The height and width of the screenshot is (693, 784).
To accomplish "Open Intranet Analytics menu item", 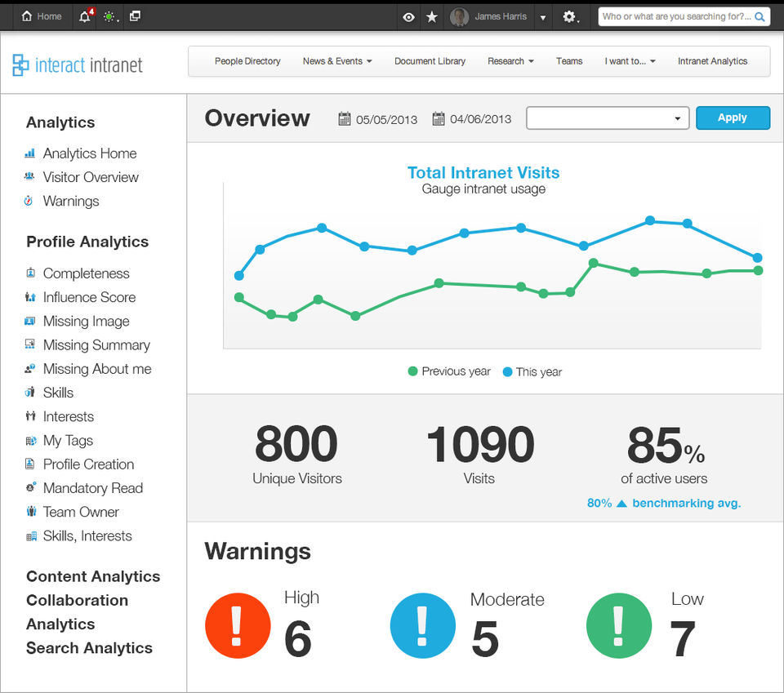I will click(x=712, y=61).
